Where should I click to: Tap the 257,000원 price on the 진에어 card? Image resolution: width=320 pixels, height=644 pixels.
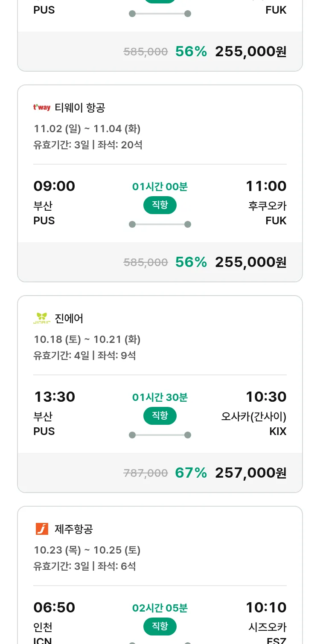tap(250, 473)
